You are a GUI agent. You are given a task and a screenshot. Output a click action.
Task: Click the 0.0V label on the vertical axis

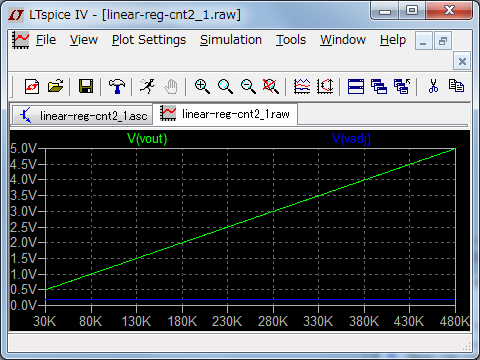point(23,305)
